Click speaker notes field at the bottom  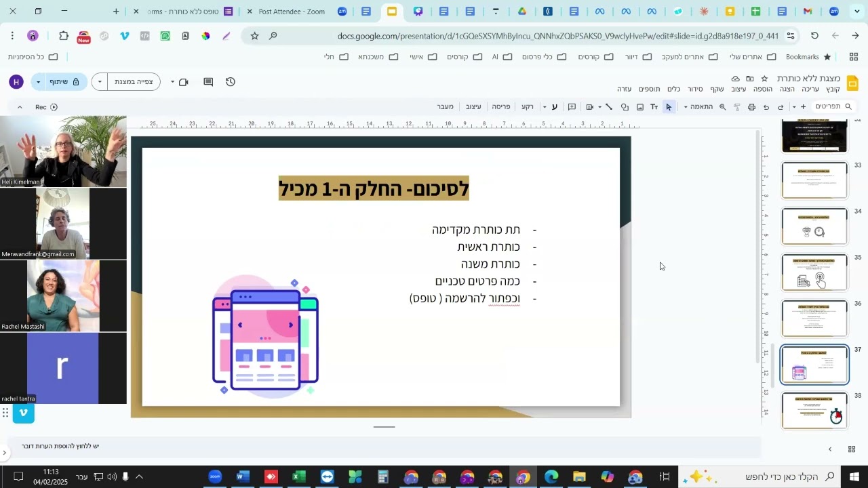tap(387, 446)
